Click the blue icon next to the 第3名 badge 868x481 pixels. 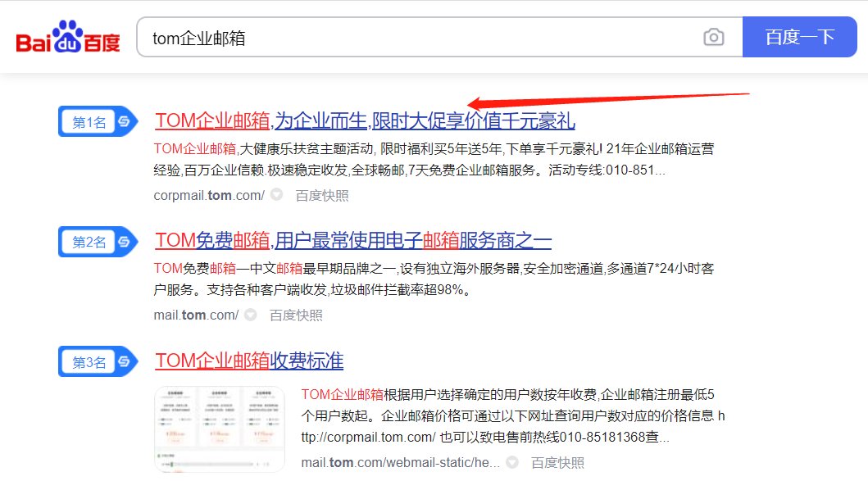124,361
